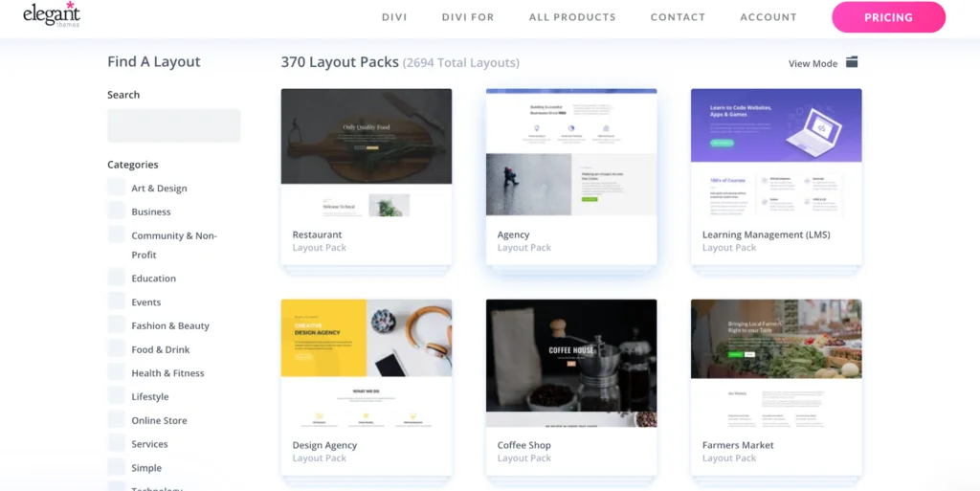Open the DIVI FOR menu
Viewport: 980px width, 491px height.
point(468,17)
